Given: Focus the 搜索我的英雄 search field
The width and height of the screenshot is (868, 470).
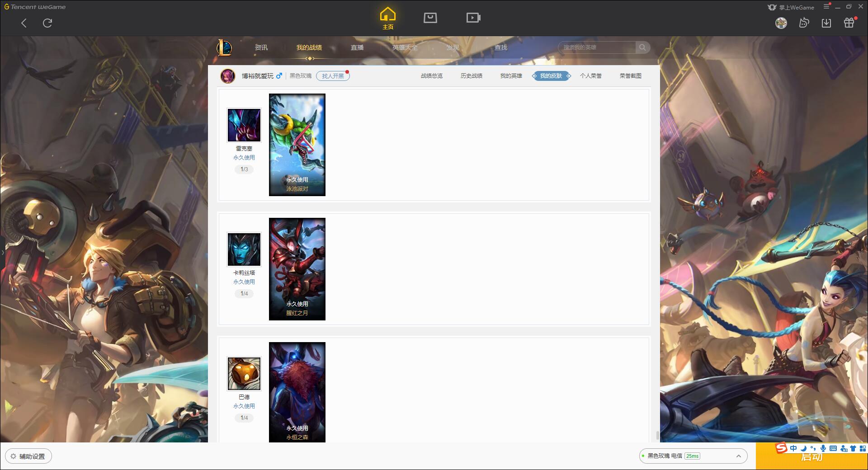Looking at the screenshot, I should [597, 47].
